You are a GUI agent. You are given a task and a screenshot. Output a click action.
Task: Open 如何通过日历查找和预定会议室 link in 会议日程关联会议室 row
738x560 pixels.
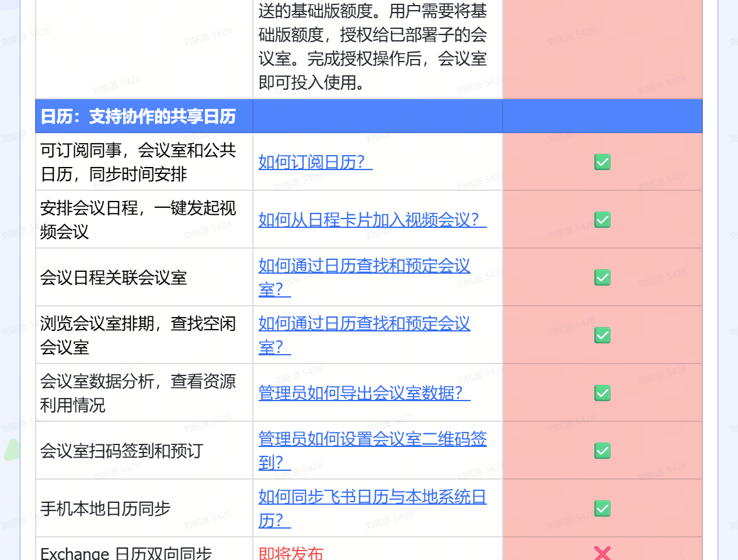coord(364,277)
